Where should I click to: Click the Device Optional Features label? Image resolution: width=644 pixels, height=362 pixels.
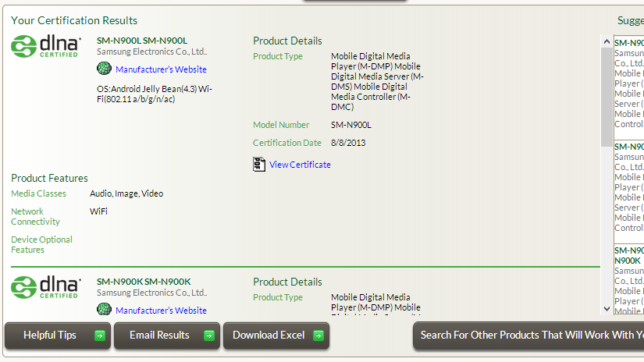click(x=42, y=245)
